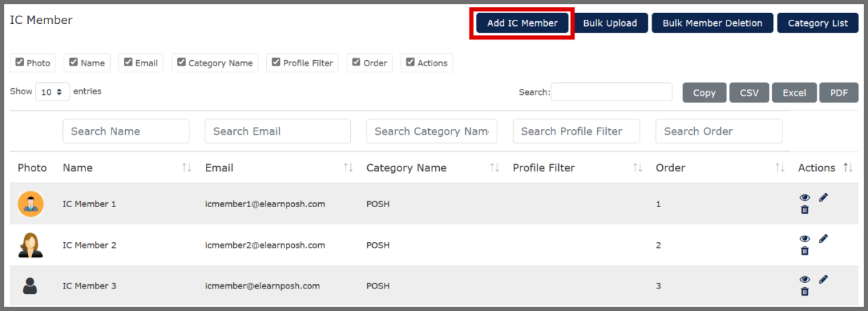View IC Member 2 details via eye icon
Image resolution: width=868 pixels, height=311 pixels.
click(x=804, y=239)
